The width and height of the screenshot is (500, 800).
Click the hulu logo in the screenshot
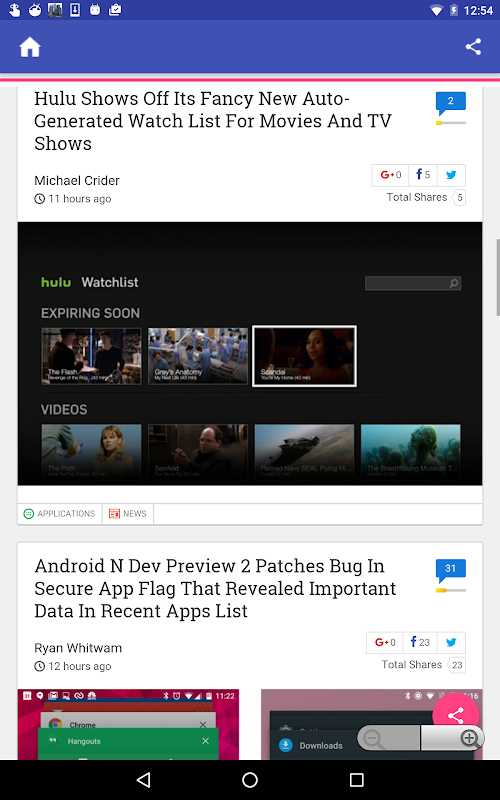[56, 282]
